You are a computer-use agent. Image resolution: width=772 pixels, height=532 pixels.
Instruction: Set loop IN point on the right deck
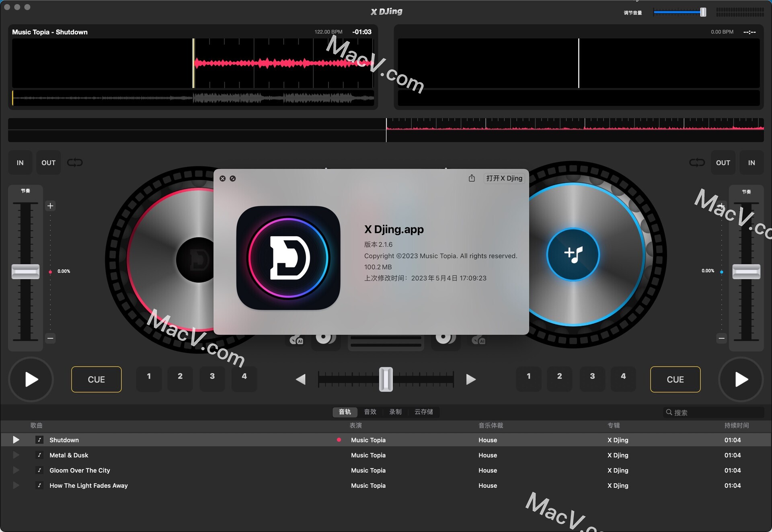click(751, 163)
